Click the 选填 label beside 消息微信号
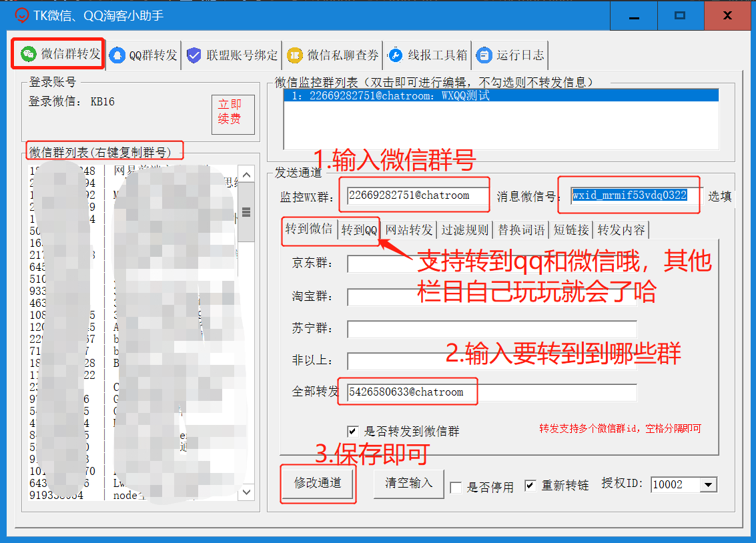The image size is (756, 543). click(x=720, y=196)
